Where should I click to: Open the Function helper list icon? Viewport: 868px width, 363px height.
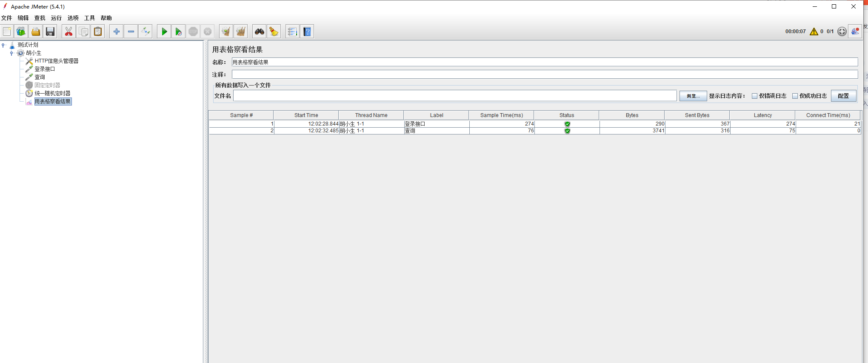pos(292,31)
